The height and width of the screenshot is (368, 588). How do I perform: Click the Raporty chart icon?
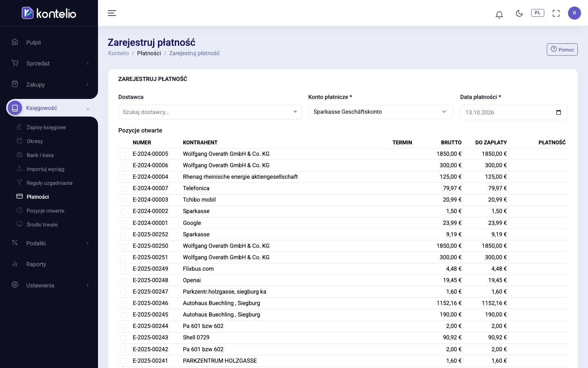(x=15, y=264)
